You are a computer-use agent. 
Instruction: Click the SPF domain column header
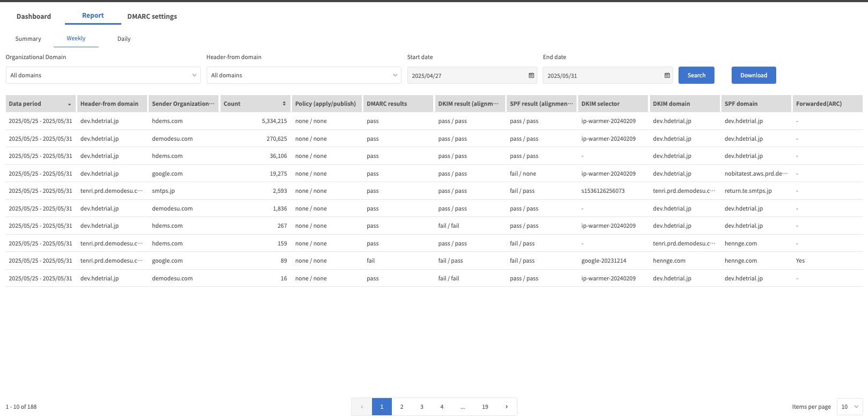click(756, 104)
